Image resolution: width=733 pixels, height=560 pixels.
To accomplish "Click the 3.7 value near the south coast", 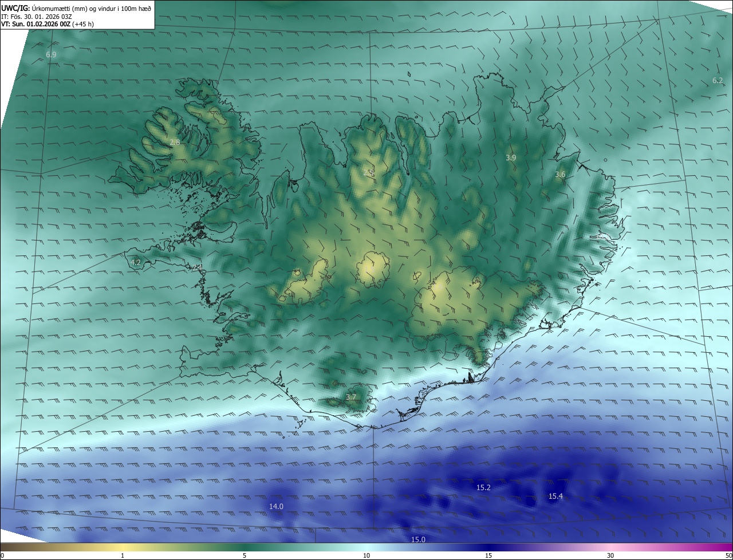I will 351,397.
